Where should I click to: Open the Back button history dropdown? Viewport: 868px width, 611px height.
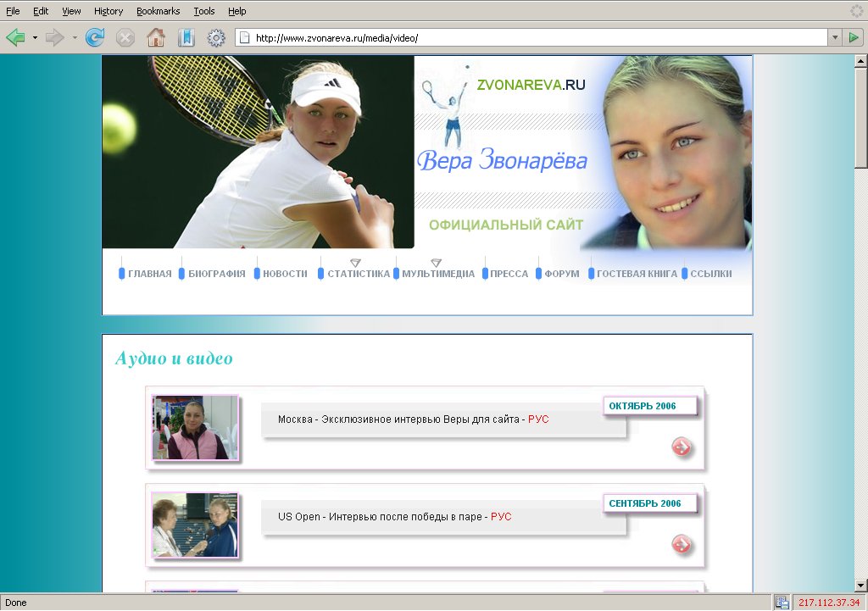pyautogui.click(x=35, y=37)
